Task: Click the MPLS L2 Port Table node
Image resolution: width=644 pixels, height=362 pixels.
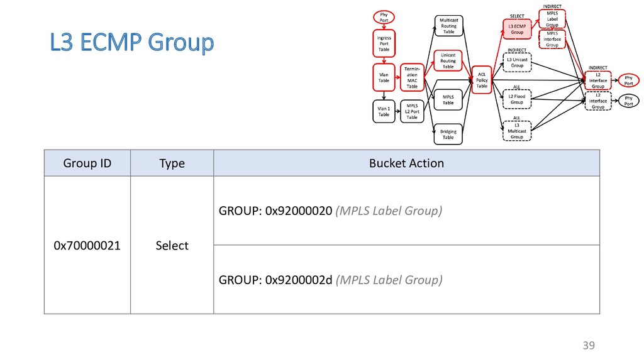Action: pyautogui.click(x=412, y=111)
